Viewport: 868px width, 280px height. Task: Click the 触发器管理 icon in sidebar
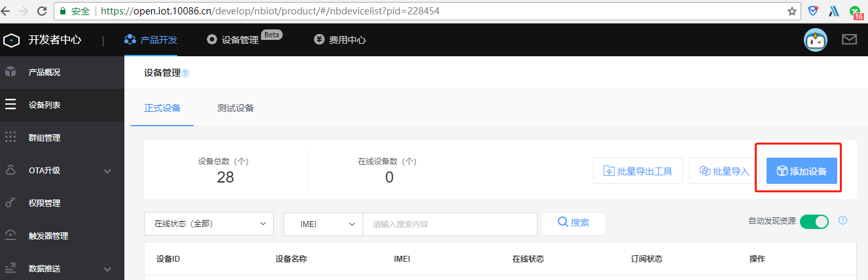10,236
